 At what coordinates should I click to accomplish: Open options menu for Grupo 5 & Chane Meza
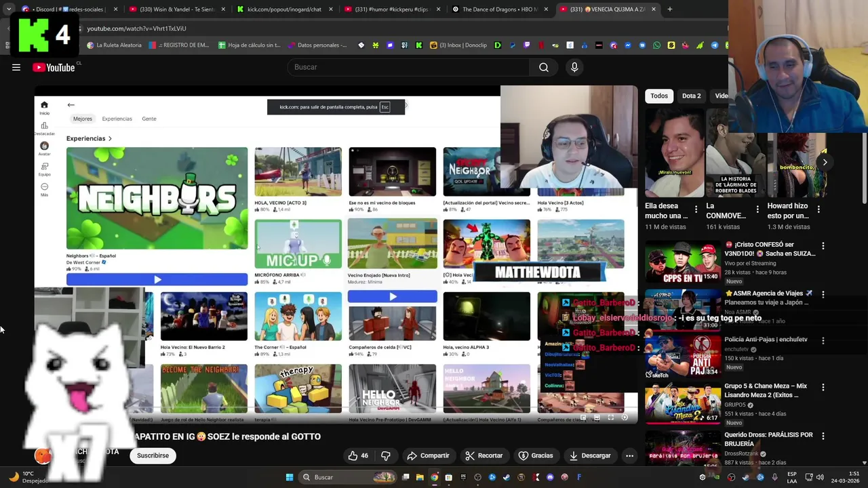(x=823, y=387)
